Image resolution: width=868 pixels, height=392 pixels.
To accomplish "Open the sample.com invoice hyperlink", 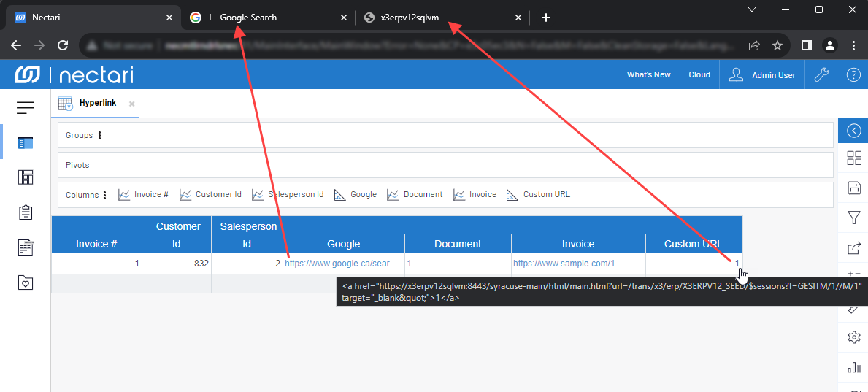I will [564, 264].
